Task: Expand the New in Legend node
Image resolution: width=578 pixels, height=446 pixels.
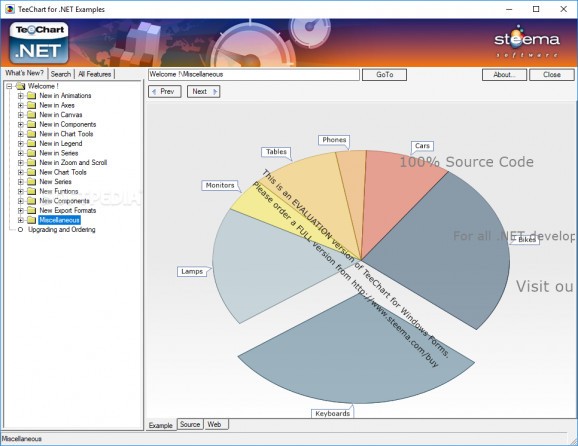Action: (21, 144)
